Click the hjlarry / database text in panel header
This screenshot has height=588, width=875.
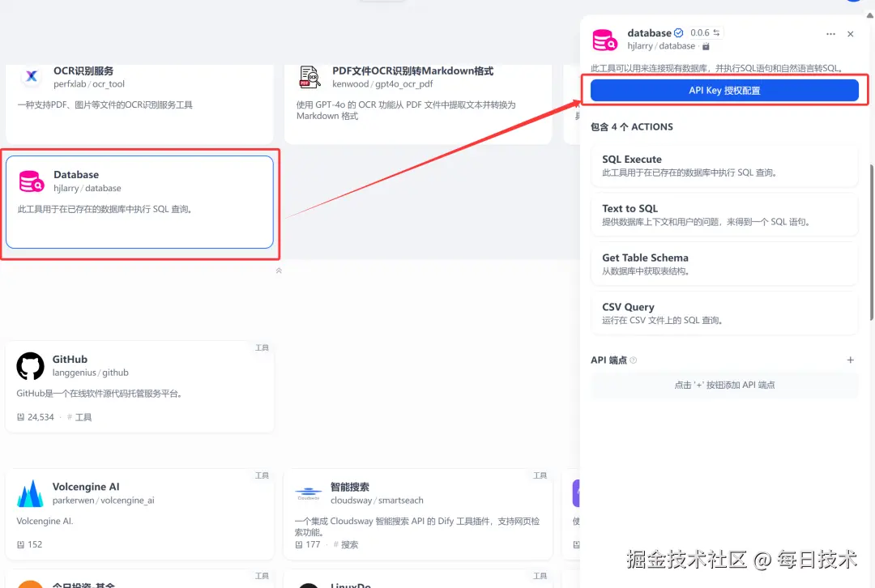661,46
